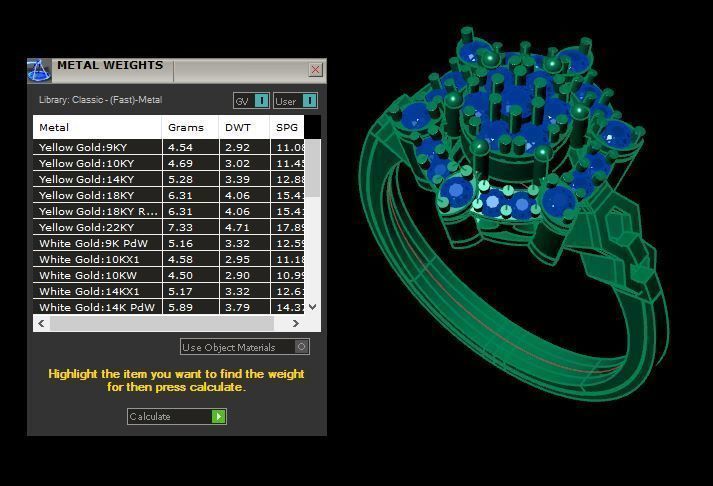Toggle the GV library switch
This screenshot has width=713, height=486.
click(x=251, y=100)
